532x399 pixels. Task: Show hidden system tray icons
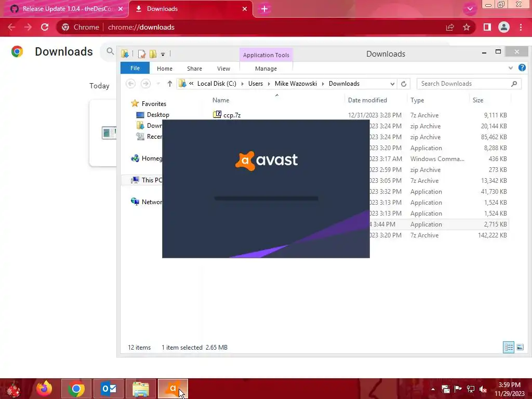[x=433, y=389]
